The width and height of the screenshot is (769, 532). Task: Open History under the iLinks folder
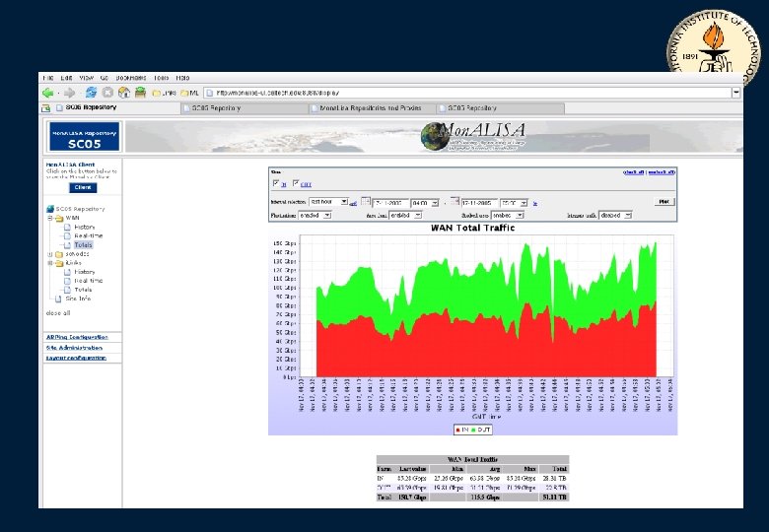(x=85, y=272)
